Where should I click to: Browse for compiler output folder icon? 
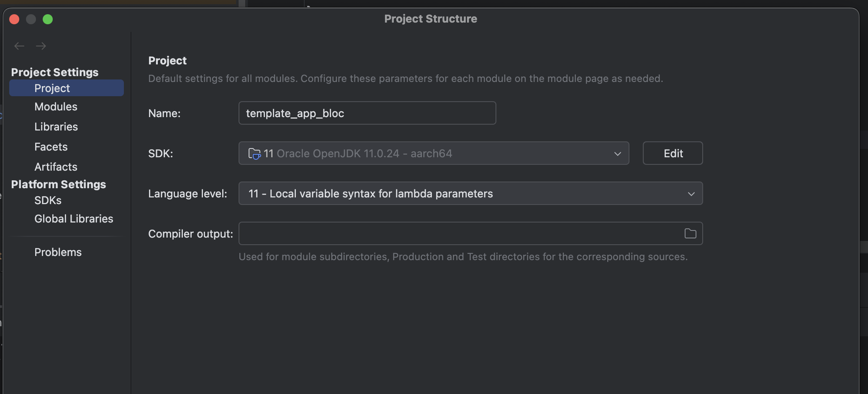(x=690, y=233)
